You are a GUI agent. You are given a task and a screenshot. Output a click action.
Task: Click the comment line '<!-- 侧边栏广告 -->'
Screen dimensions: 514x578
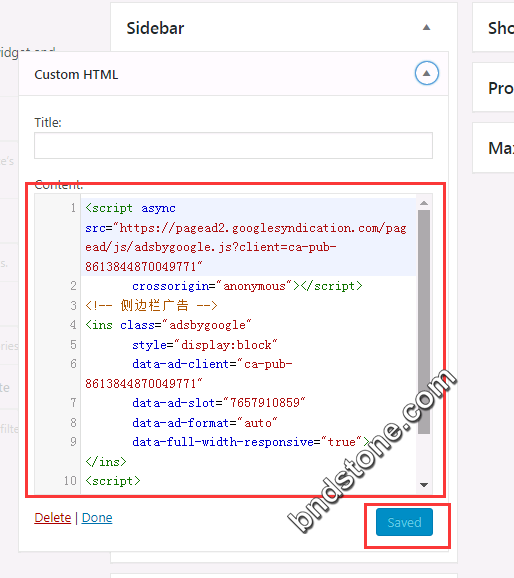coord(151,306)
